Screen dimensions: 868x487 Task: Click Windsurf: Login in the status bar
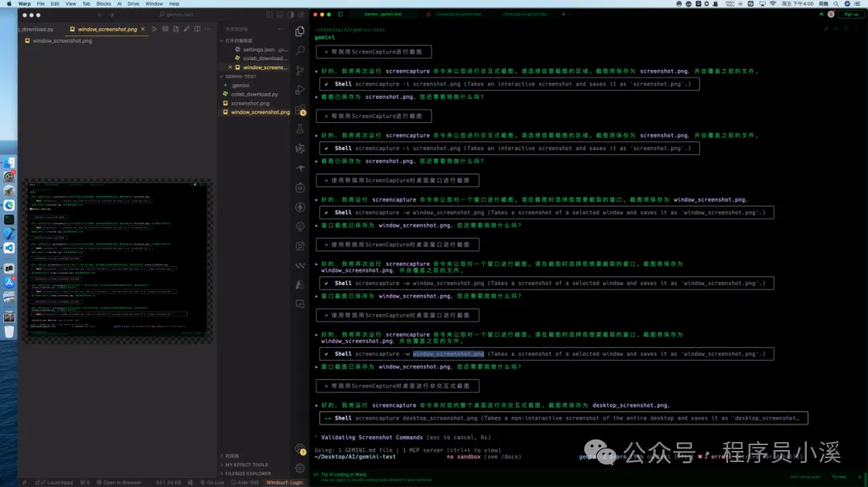point(285,482)
